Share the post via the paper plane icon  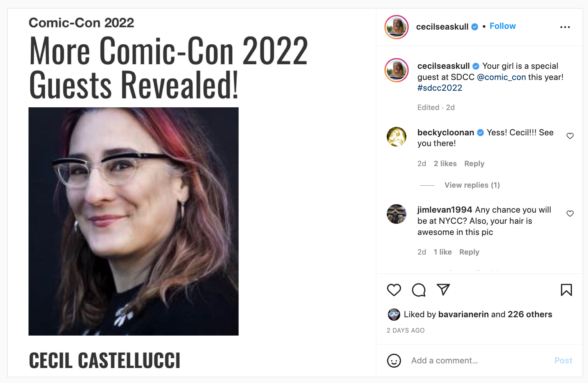click(443, 290)
